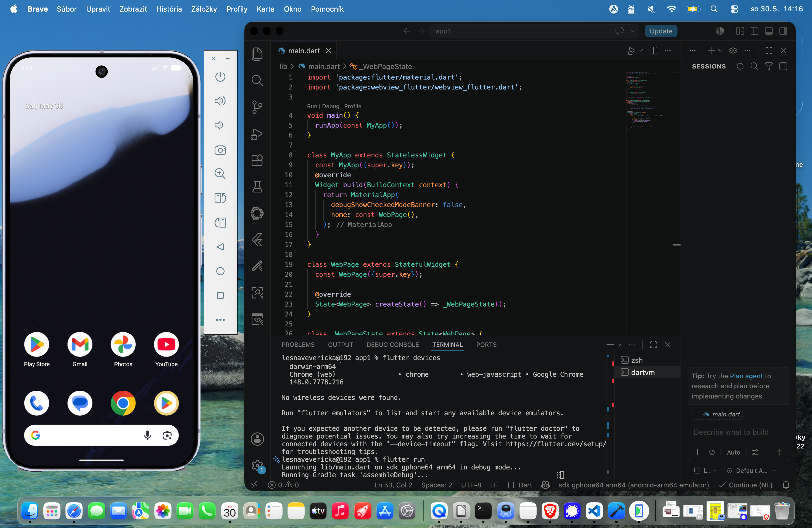Open the Accounts menu in activity bar
Viewport: 812px width, 528px height.
pyautogui.click(x=257, y=439)
